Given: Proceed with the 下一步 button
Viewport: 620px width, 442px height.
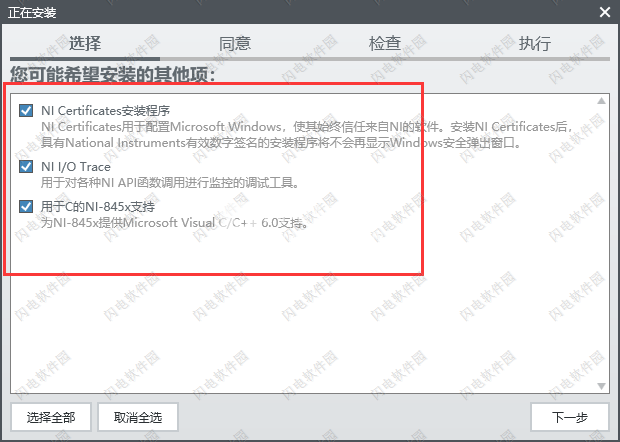Looking at the screenshot, I should click(569, 417).
